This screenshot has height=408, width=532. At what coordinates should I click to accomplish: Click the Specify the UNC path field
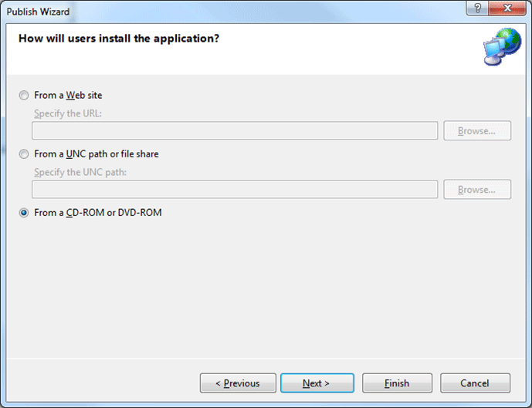[235, 189]
